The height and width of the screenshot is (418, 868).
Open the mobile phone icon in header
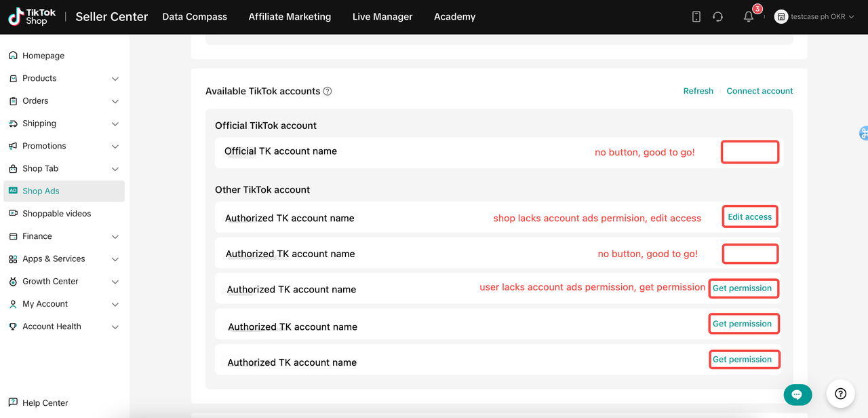tap(696, 17)
